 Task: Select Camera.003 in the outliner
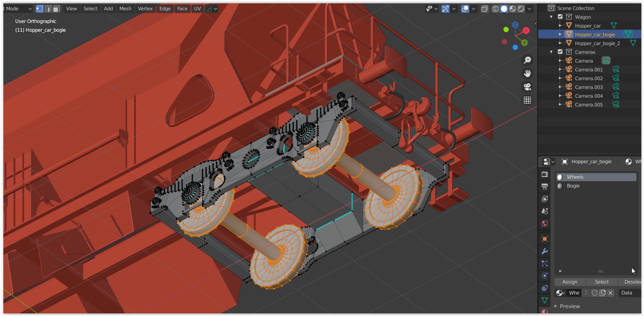click(x=589, y=87)
